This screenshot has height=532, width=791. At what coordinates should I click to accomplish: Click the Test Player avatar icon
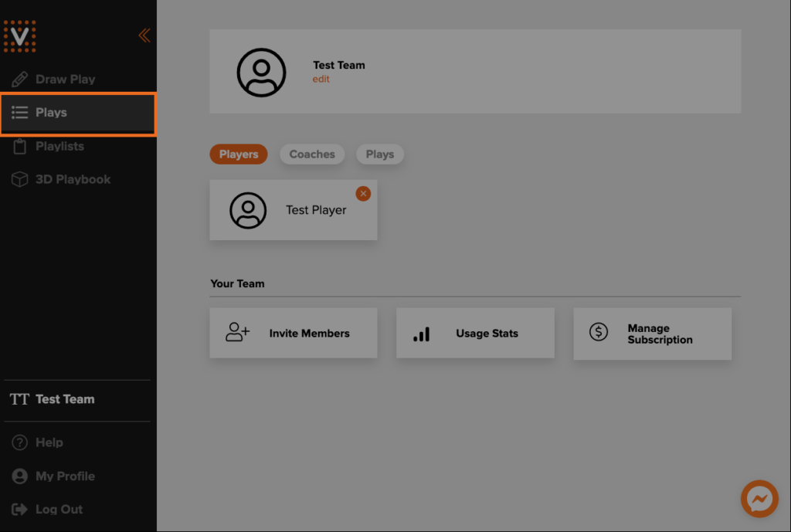(248, 210)
